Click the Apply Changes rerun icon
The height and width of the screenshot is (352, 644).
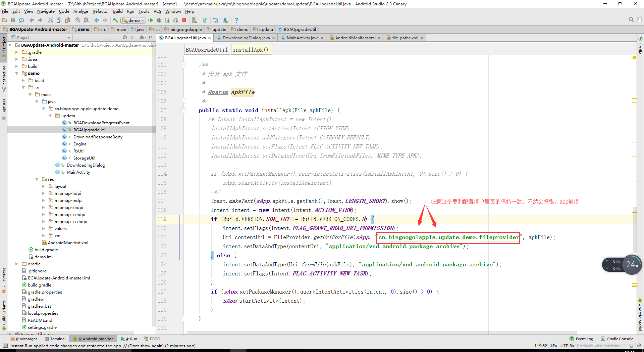(176, 20)
